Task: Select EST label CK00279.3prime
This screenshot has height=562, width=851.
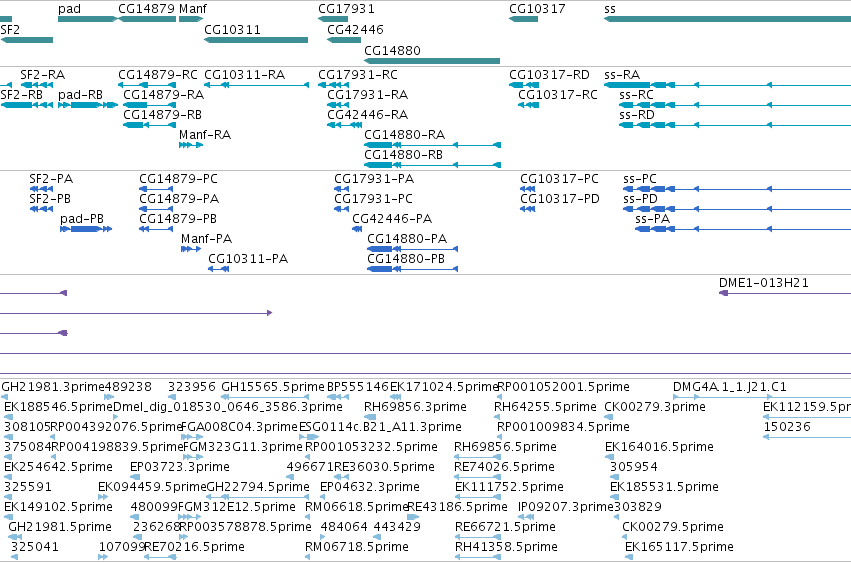Action: [x=655, y=407]
